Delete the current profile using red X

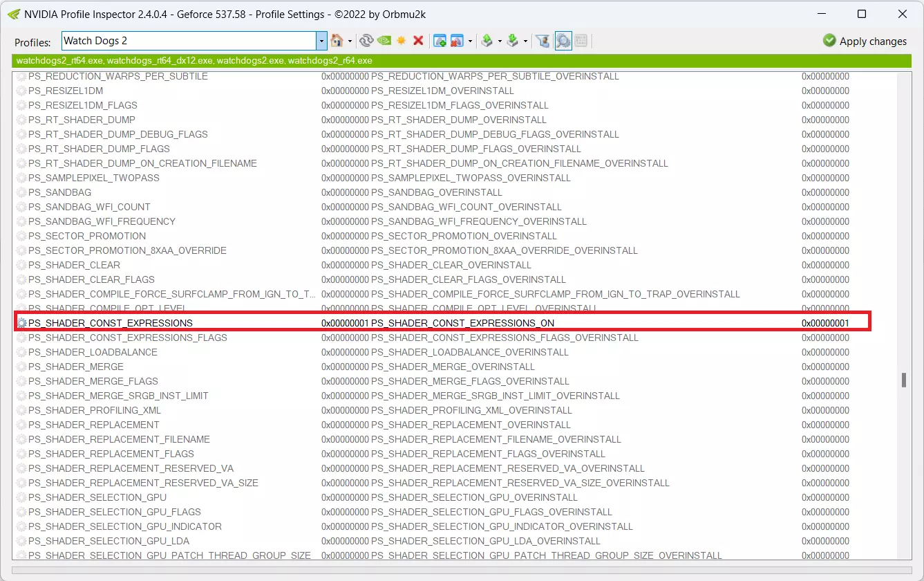click(418, 41)
